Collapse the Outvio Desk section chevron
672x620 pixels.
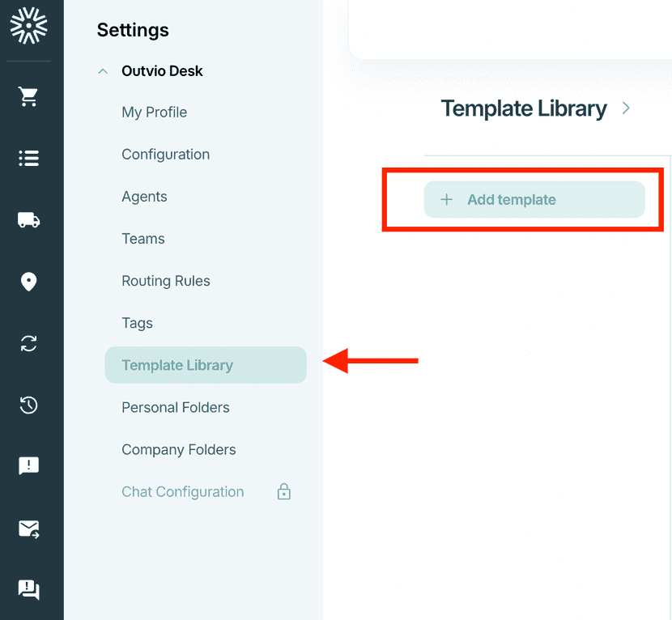coord(103,71)
